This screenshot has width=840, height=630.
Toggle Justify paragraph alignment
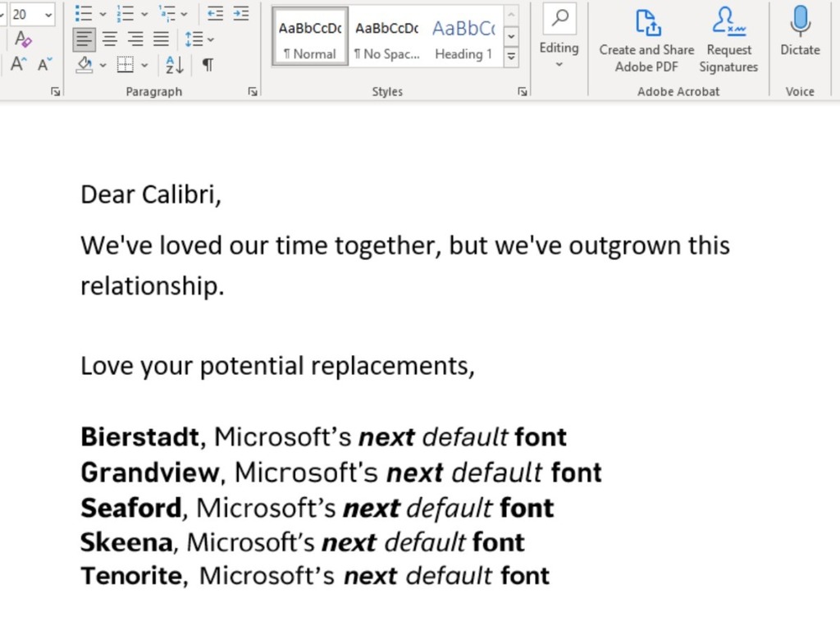pyautogui.click(x=162, y=39)
